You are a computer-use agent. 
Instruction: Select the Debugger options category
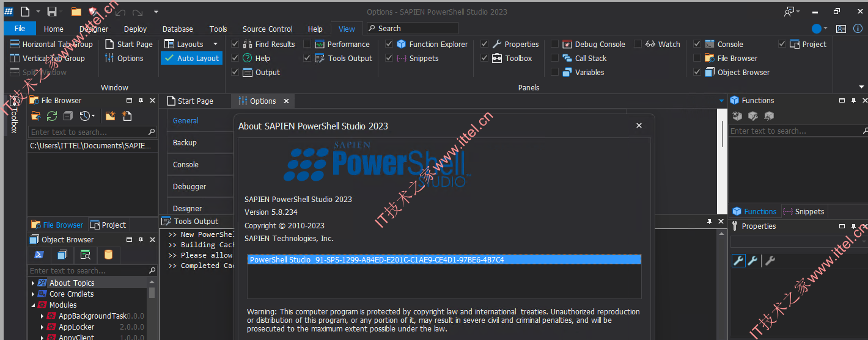click(200, 186)
